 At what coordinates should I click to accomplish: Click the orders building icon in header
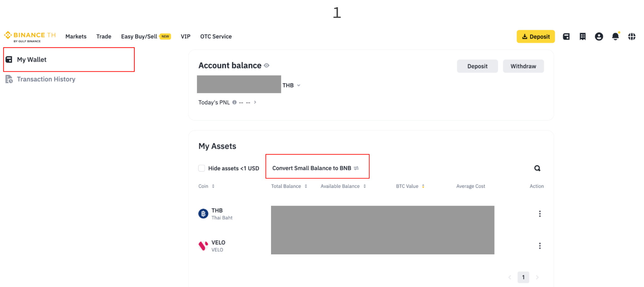point(582,37)
